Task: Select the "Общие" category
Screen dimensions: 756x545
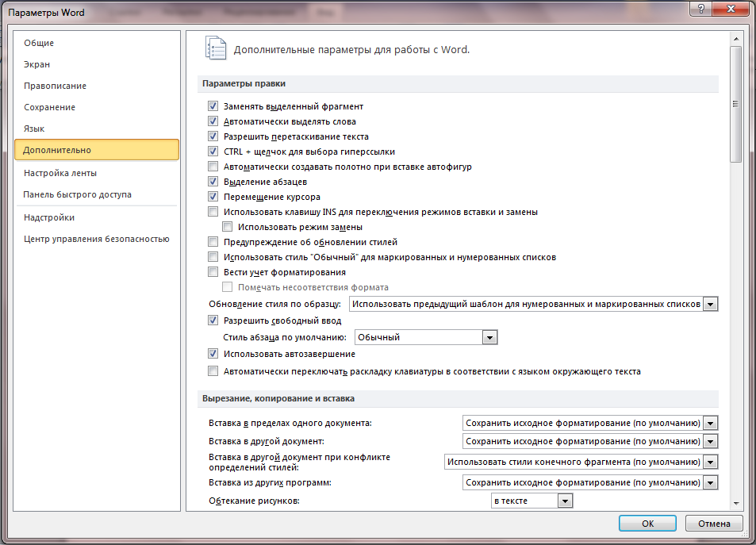Action: pos(97,43)
